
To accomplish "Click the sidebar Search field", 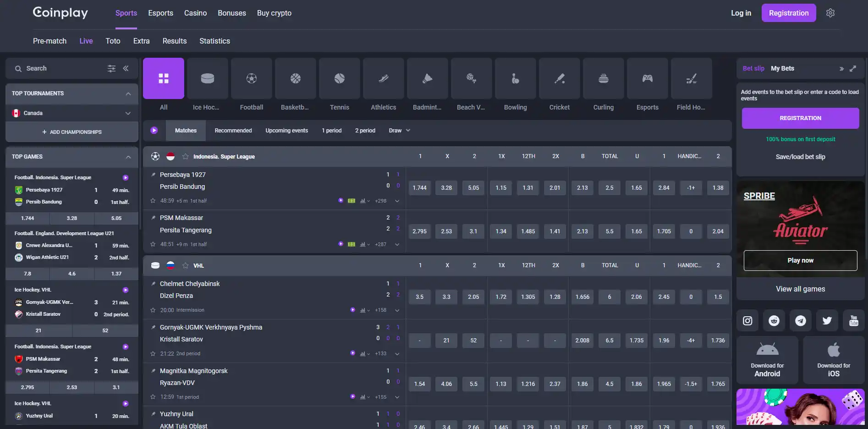I will [x=60, y=68].
